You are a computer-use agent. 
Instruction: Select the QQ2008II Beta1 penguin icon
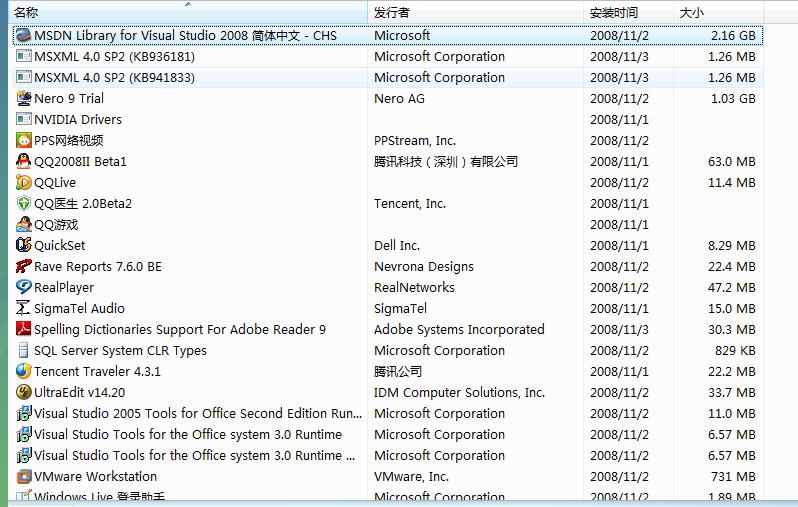pyautogui.click(x=24, y=161)
